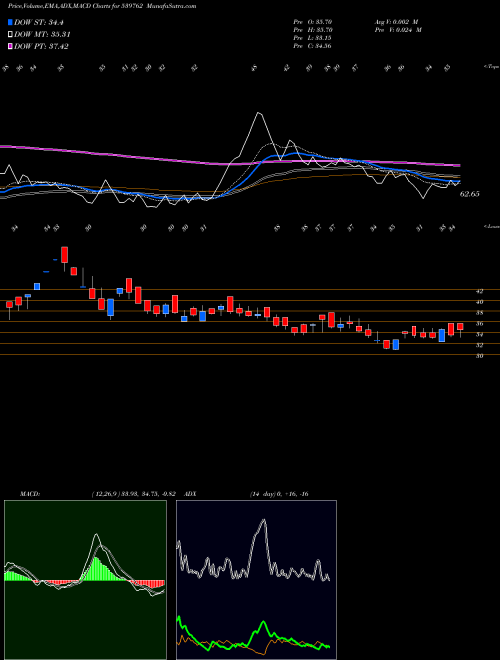Click the highest red candlestick near chart left
This screenshot has width=500, height=660.
coord(64,255)
